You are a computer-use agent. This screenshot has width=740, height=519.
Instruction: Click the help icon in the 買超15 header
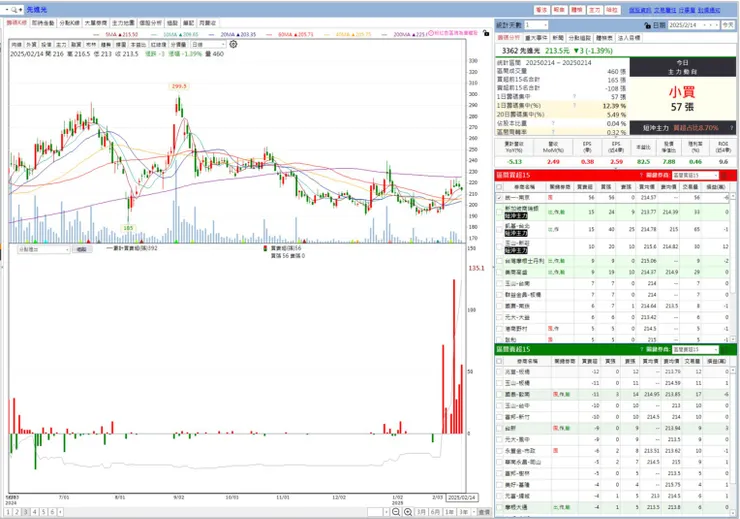[x=641, y=175]
